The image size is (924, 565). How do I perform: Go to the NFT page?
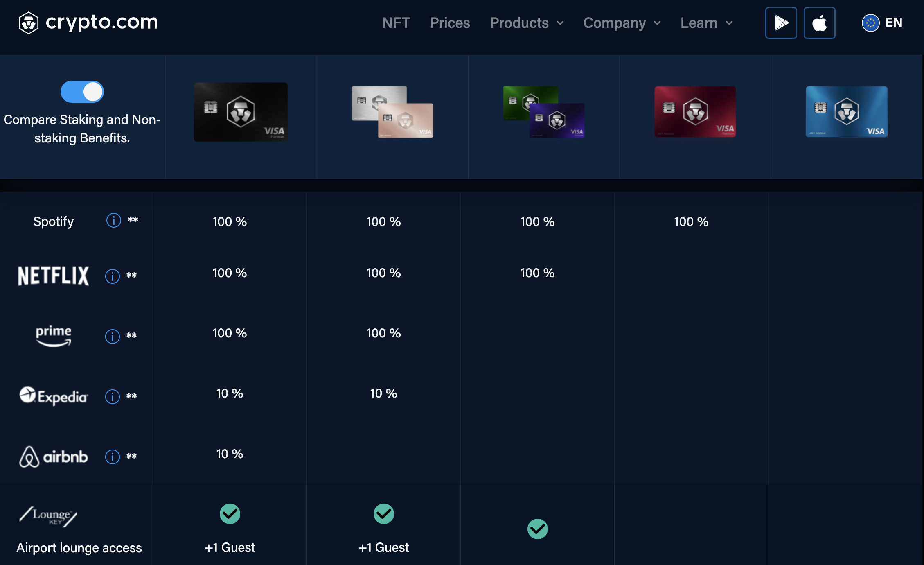[x=396, y=23]
